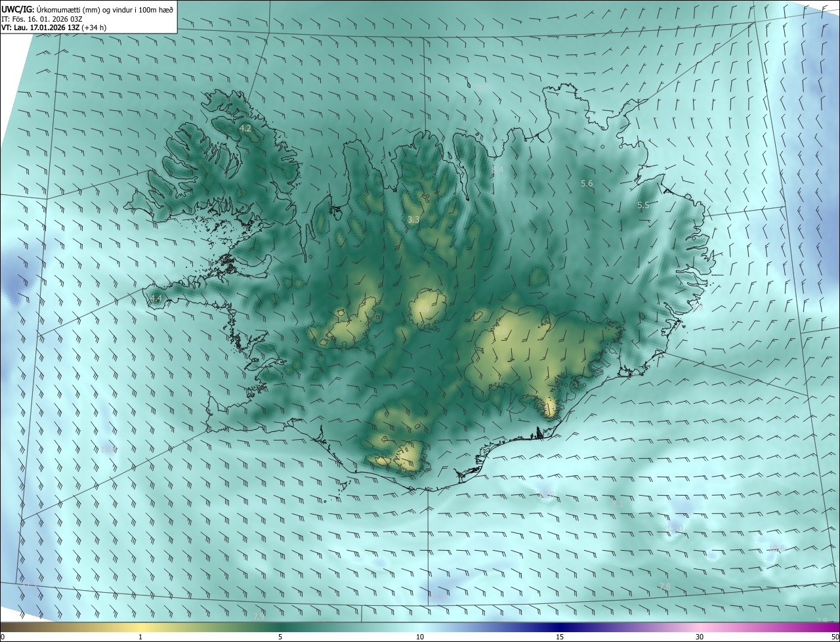Click the 5.5 value label on the map
The width and height of the screenshot is (840, 642).
(643, 205)
